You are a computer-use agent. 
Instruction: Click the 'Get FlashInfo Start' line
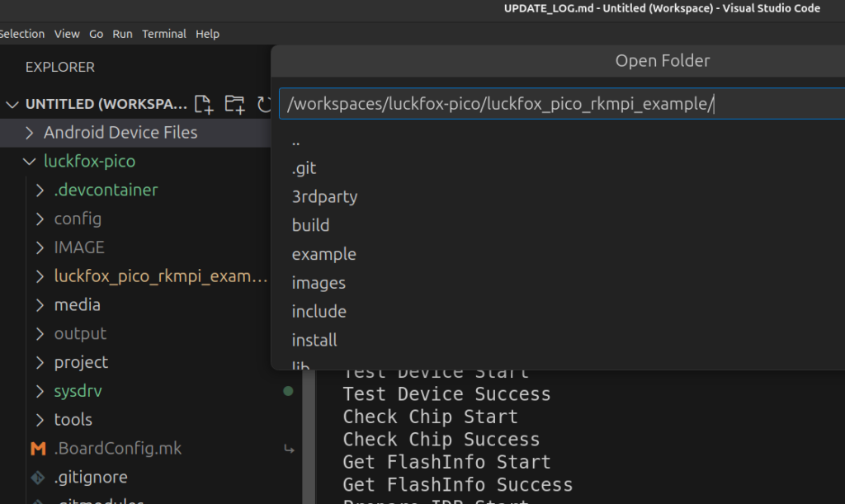[x=446, y=462]
